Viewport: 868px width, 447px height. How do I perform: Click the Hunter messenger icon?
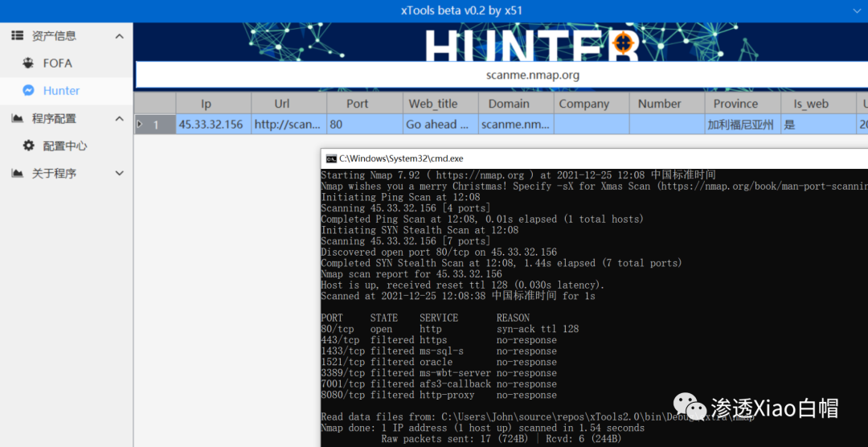[x=28, y=91]
